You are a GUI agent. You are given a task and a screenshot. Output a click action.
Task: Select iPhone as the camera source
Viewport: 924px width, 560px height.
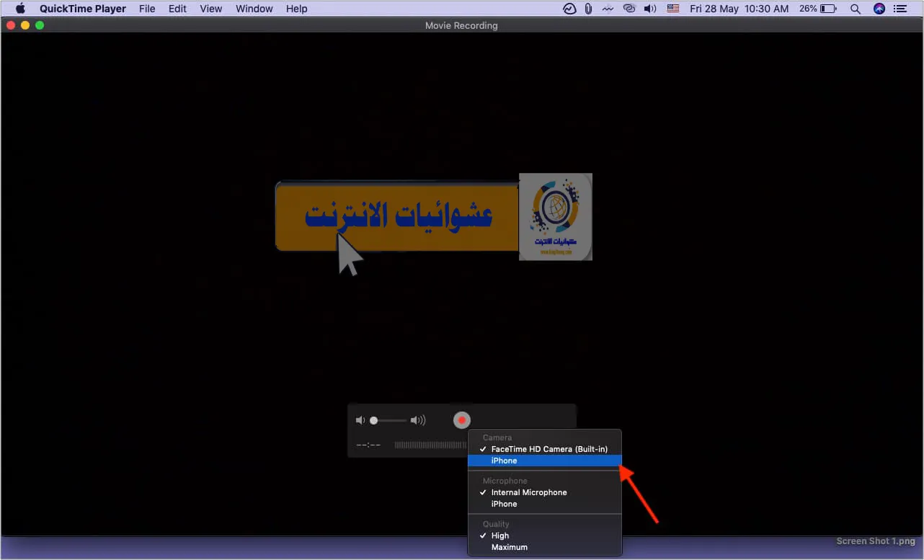[544, 461]
